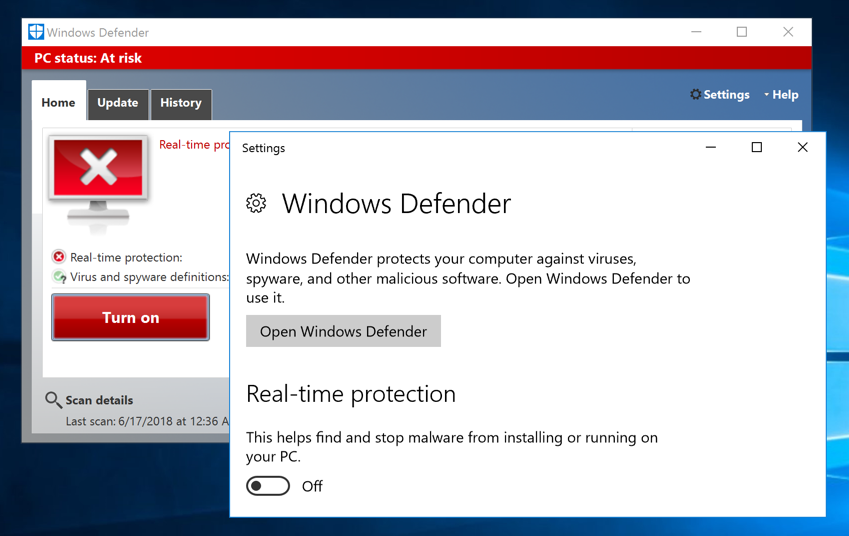Click the Windows Defender shield icon in title bar

[36, 32]
